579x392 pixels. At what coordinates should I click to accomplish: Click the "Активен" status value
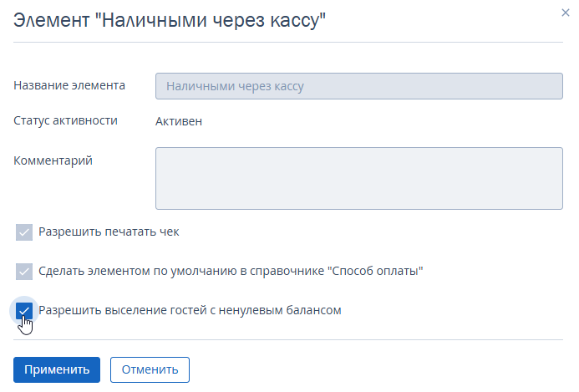coord(179,121)
